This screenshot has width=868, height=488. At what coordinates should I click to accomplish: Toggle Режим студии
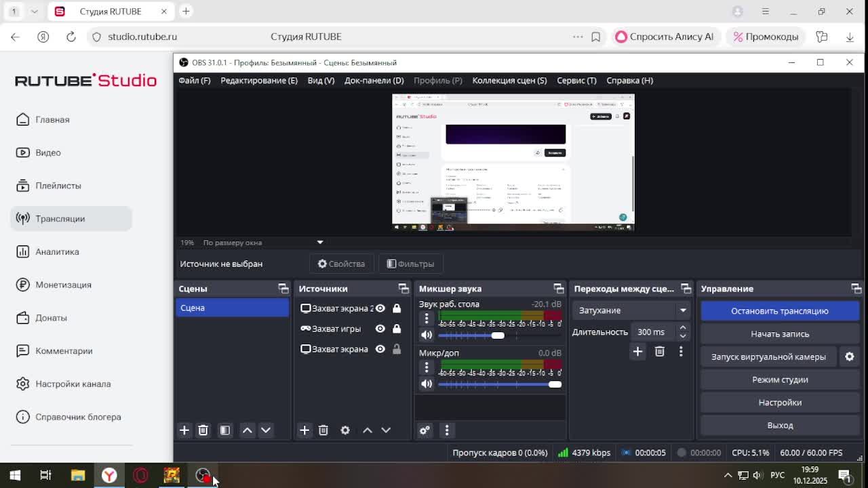[780, 380]
